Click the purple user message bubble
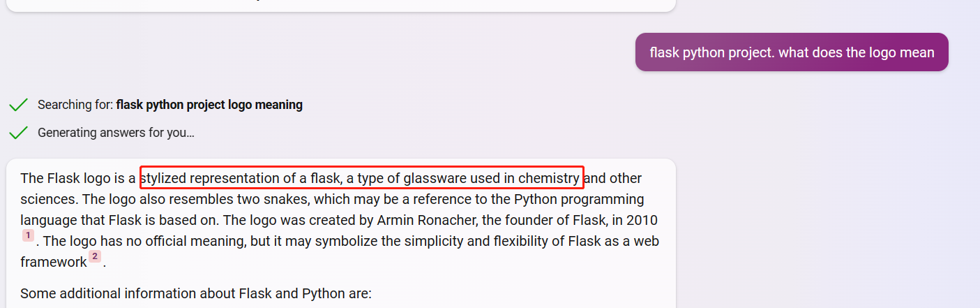 pos(791,52)
